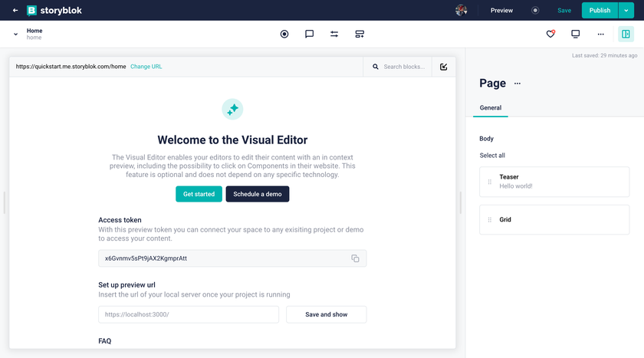Toggle the record indicator next to Save
Viewport: 644px width, 358px height.
[535, 10]
